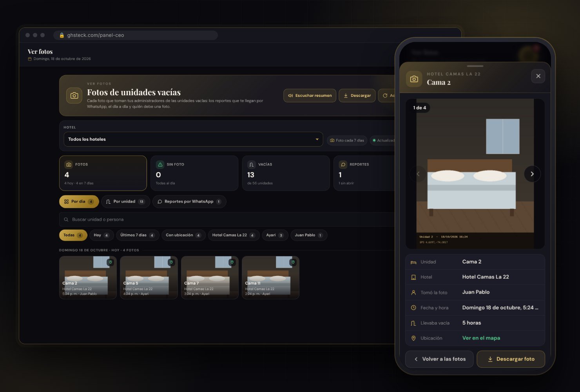Switch to Reportes por WhatsApp tab
Screen dimensions: 580x392
click(189, 201)
